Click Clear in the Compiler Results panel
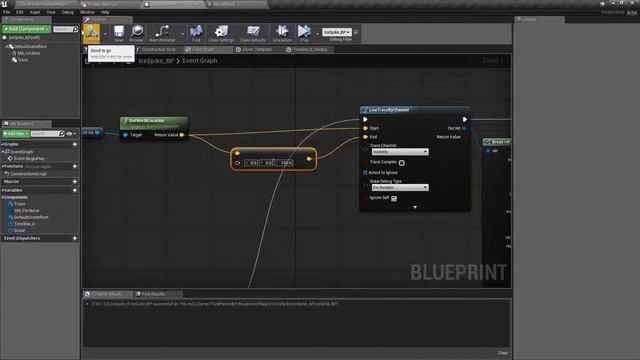Screen dimensions: 640x360 tap(502, 353)
